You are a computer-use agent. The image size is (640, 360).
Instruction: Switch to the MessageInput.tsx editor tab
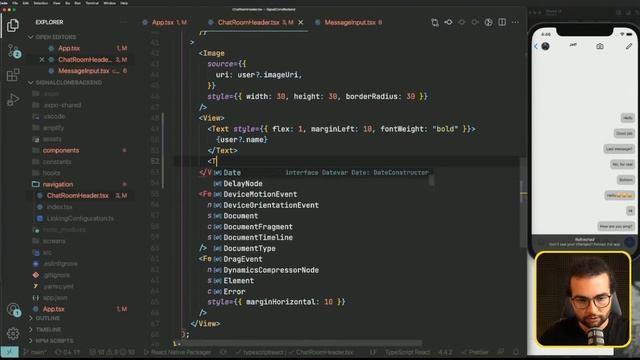click(x=349, y=22)
